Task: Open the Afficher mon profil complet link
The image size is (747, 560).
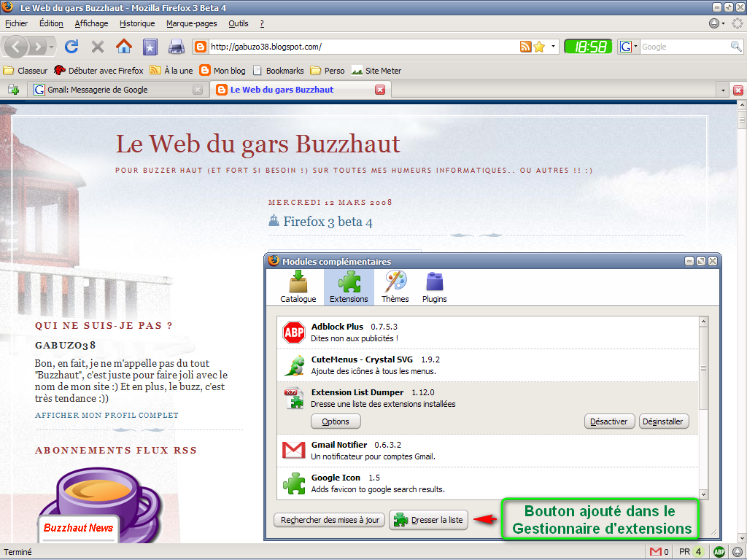Action: (107, 415)
